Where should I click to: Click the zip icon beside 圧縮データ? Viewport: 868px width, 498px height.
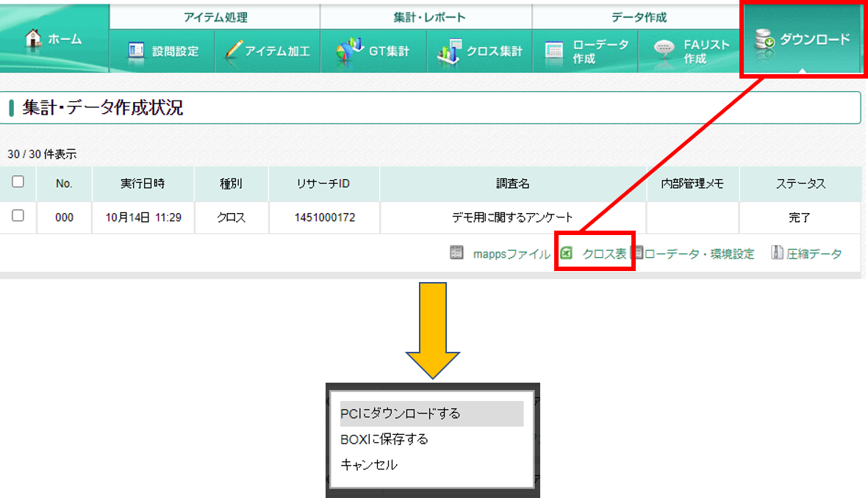(x=777, y=253)
